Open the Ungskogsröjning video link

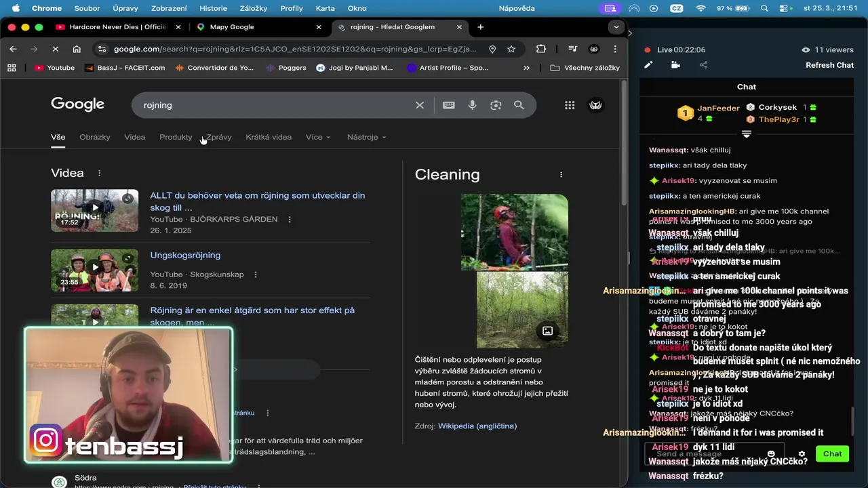point(185,256)
